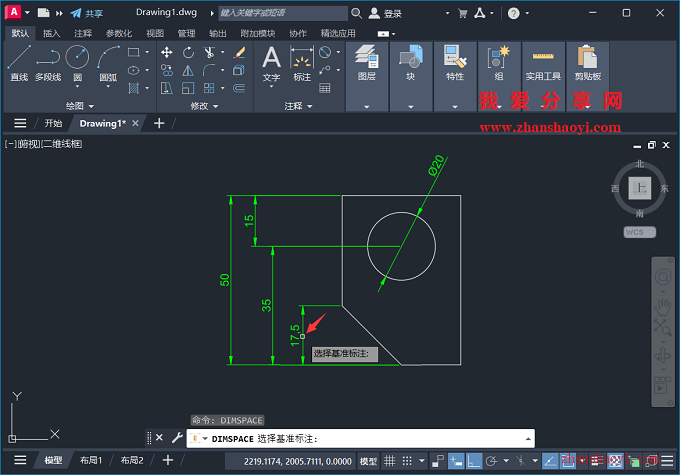This screenshot has height=475, width=680.
Task: Toggle the drawing grid display
Action: point(390,461)
